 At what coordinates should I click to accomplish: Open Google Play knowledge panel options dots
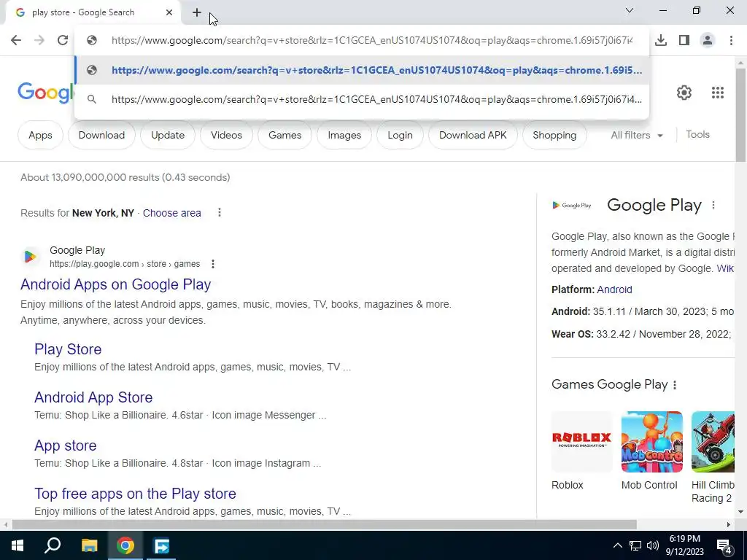coord(713,205)
